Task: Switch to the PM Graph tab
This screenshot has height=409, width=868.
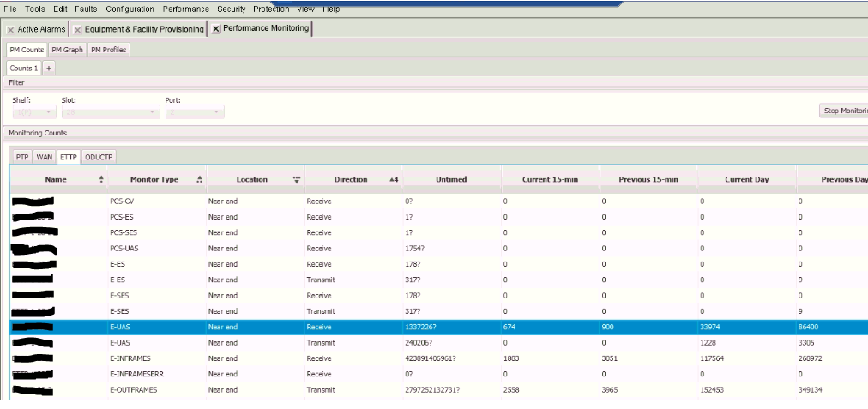Action: [x=67, y=50]
